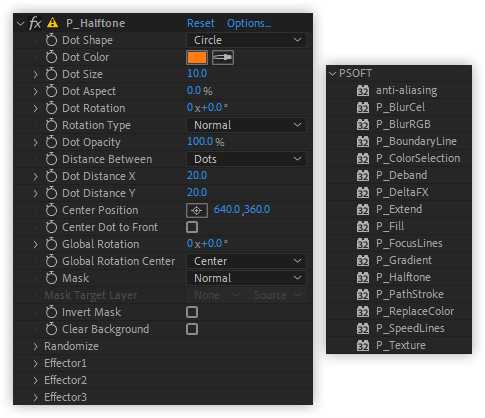Toggle the Dot Rotation stopwatch
This screenshot has width=485, height=418.
pyautogui.click(x=51, y=108)
